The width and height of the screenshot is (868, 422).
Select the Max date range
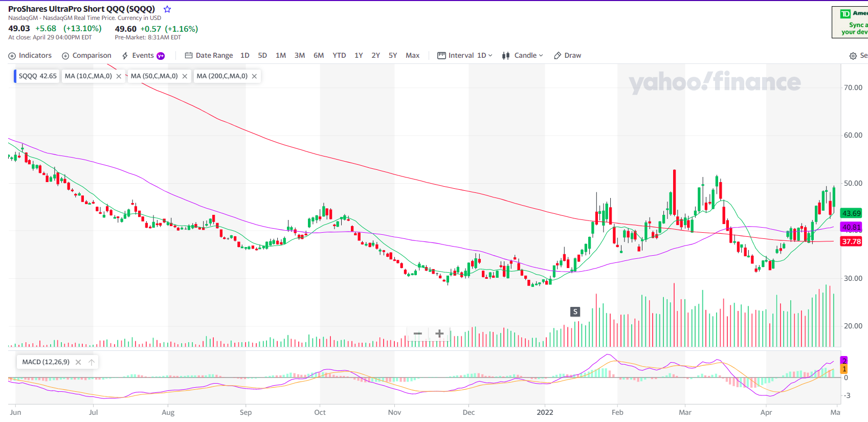coord(412,55)
